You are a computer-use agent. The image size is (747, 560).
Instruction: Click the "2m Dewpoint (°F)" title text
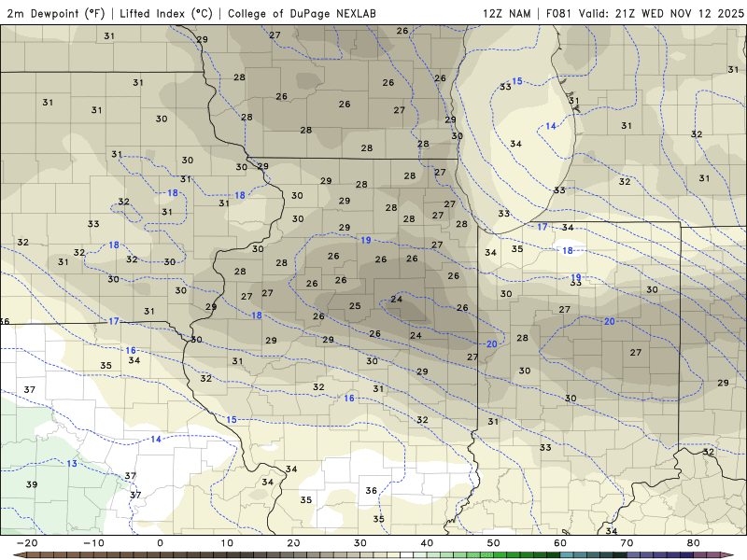[x=56, y=14]
